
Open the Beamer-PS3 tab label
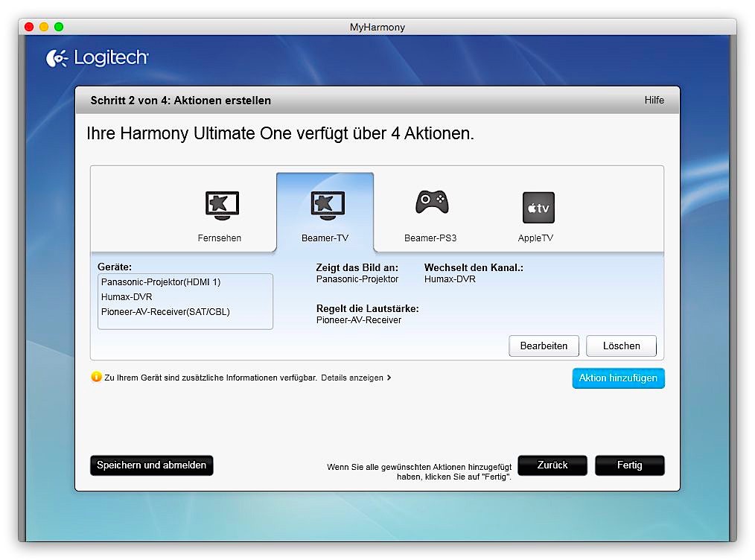pos(430,238)
